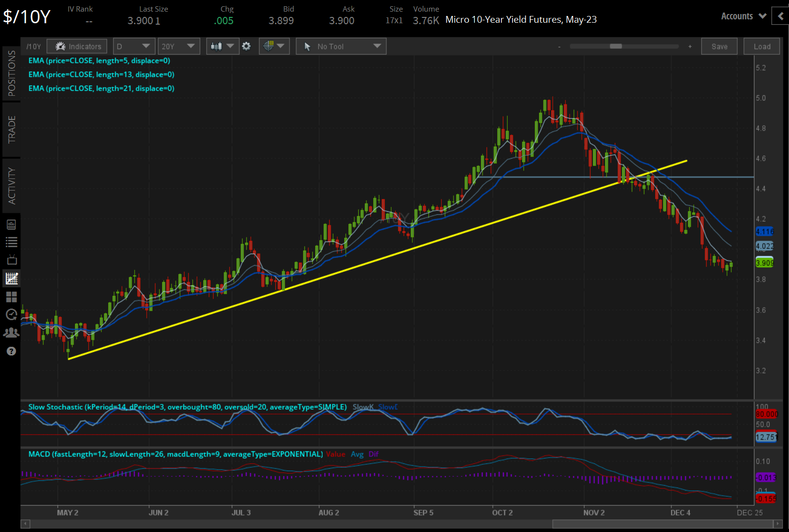Click the help question mark icon
The image size is (789, 532).
11,351
